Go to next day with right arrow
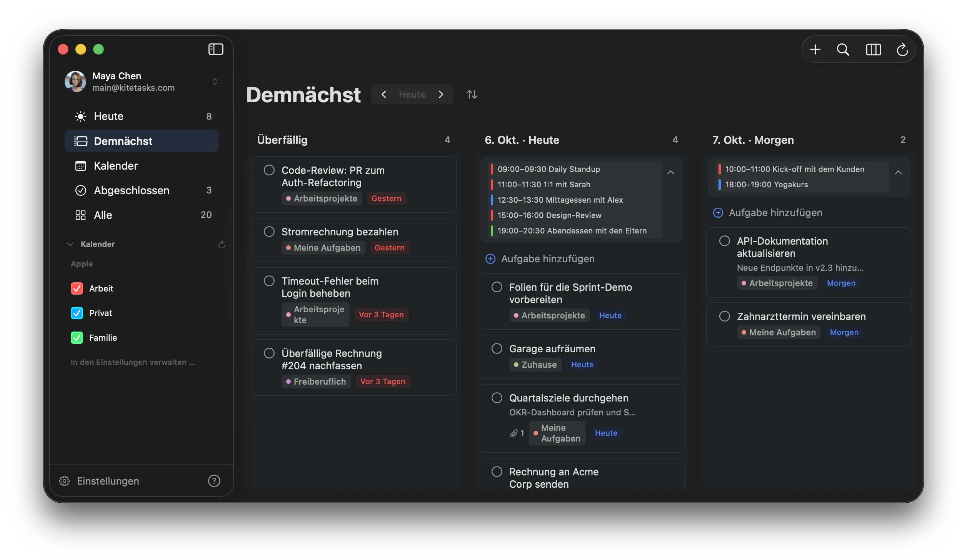 click(441, 94)
